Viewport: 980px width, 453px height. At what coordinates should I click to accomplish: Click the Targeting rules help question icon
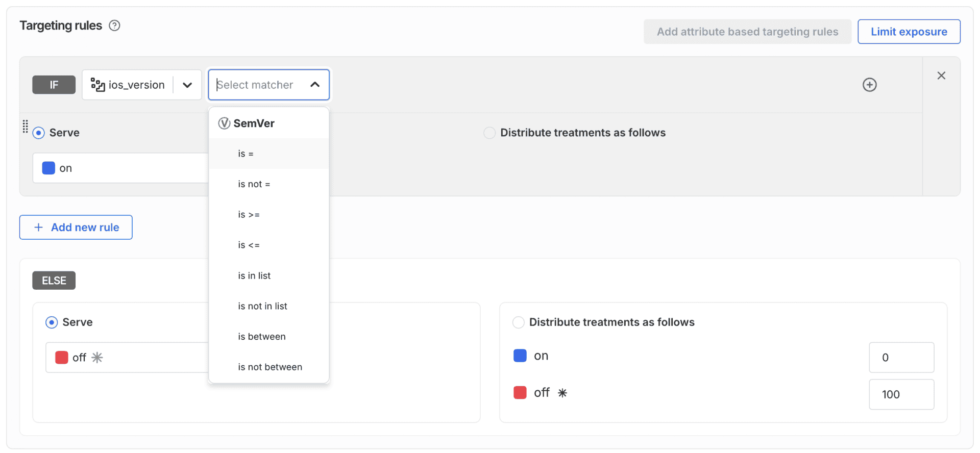(x=115, y=26)
